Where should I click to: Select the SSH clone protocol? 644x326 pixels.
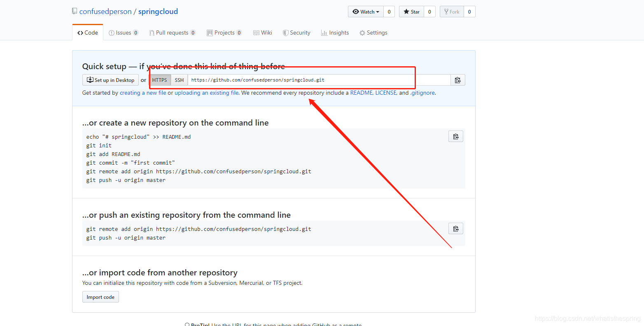click(179, 80)
